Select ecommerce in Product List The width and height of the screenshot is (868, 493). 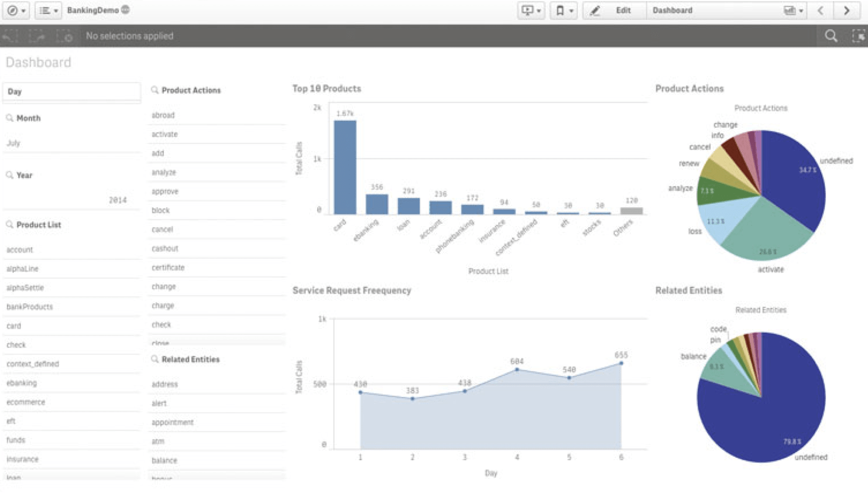click(71, 402)
